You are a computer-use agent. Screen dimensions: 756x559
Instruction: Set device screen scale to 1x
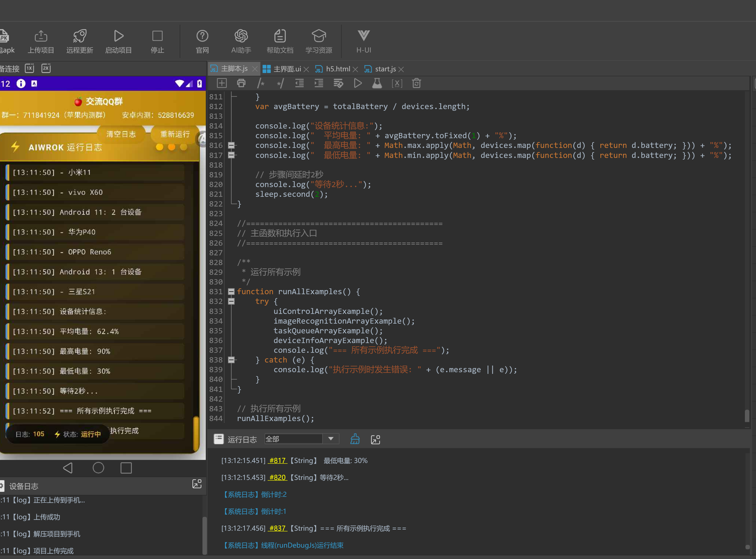click(x=30, y=68)
